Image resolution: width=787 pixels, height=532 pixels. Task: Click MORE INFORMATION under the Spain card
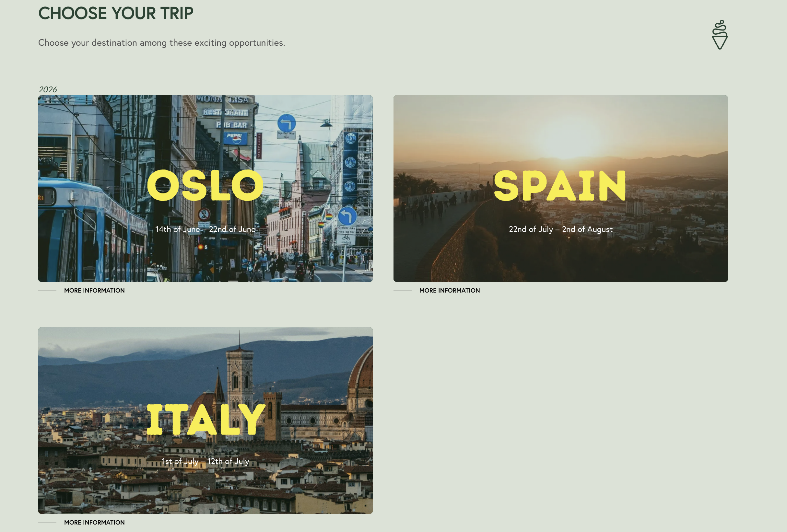click(449, 290)
